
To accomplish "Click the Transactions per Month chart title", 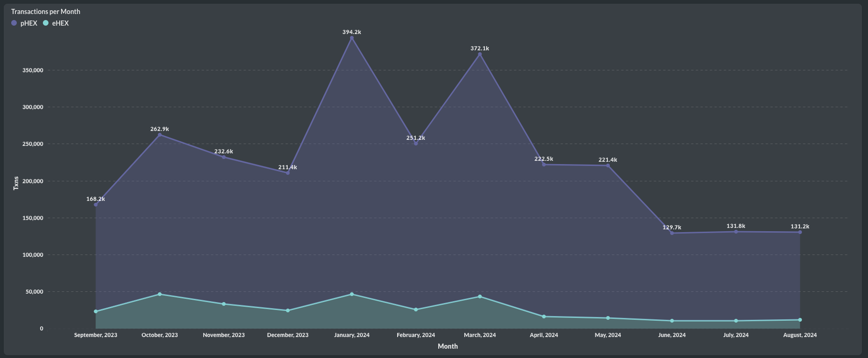I will click(x=46, y=12).
